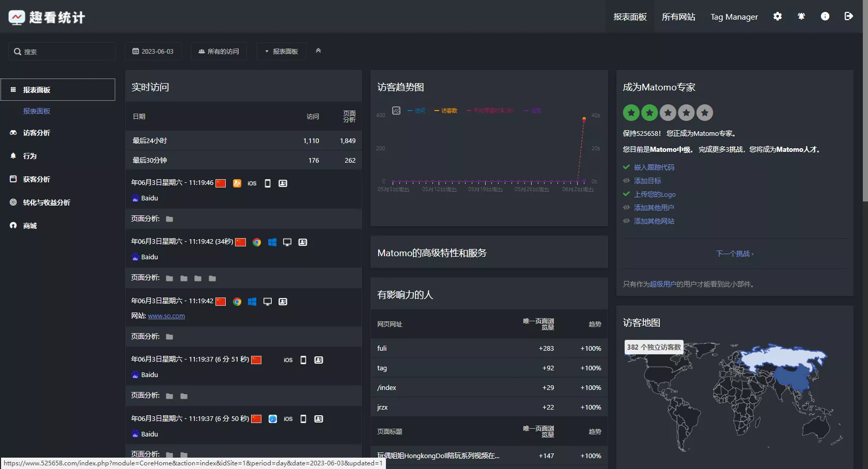The width and height of the screenshot is (868, 469).
Task: Click the UC Browser icon in first visit
Action: point(237,183)
